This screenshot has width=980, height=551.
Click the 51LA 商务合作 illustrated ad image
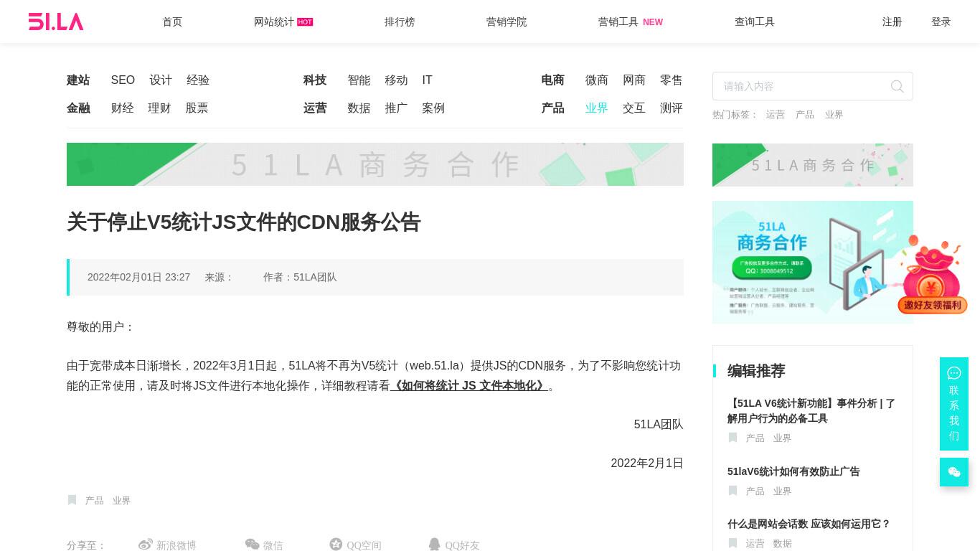click(x=813, y=262)
